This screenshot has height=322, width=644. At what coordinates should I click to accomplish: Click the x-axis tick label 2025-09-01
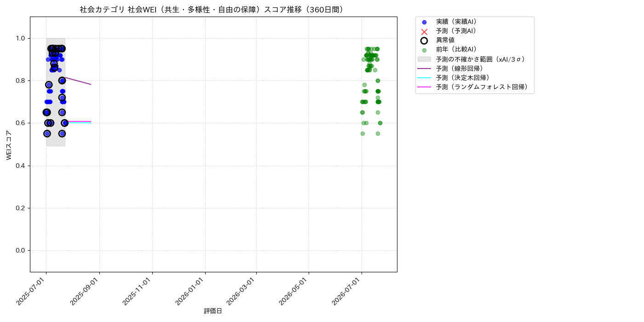click(86, 292)
